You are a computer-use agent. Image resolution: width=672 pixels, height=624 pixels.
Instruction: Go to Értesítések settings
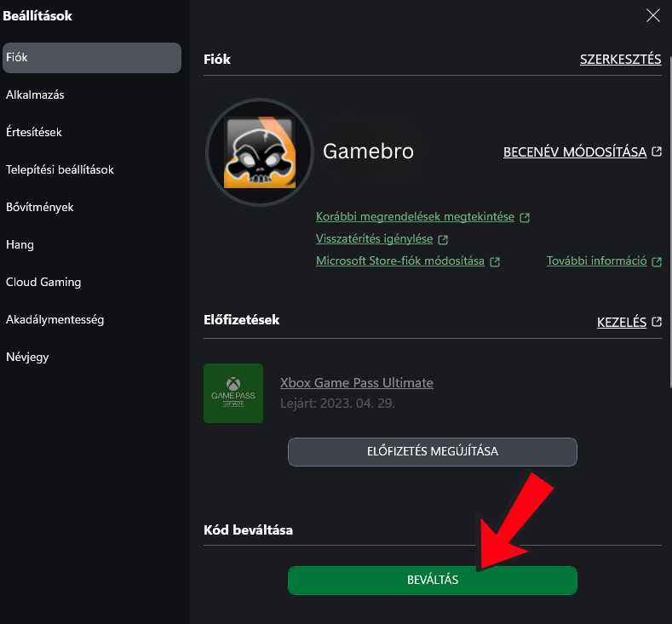(x=34, y=132)
